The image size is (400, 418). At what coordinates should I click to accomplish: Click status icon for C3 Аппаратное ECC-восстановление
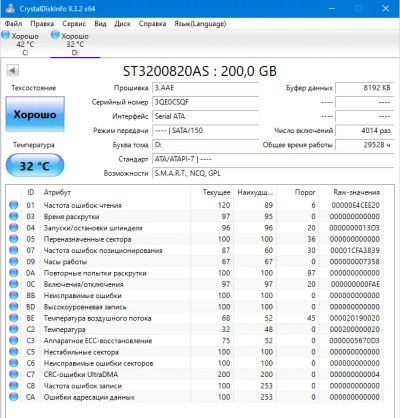point(14,341)
